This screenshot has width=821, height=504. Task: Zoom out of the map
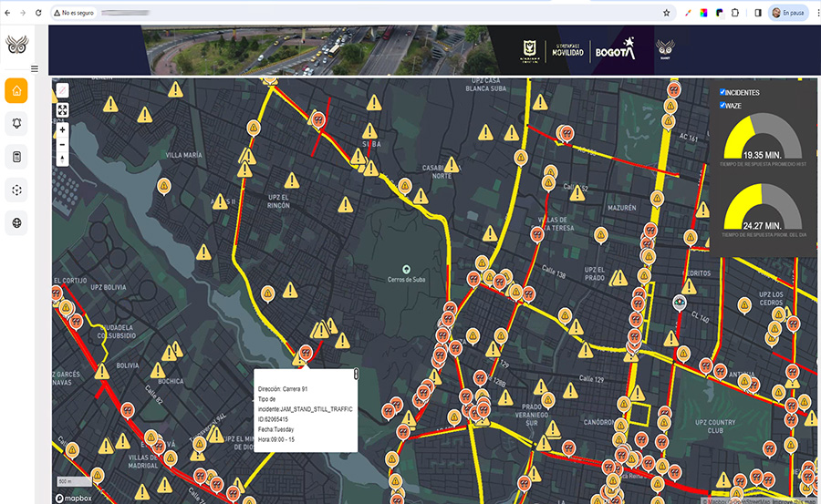point(62,144)
